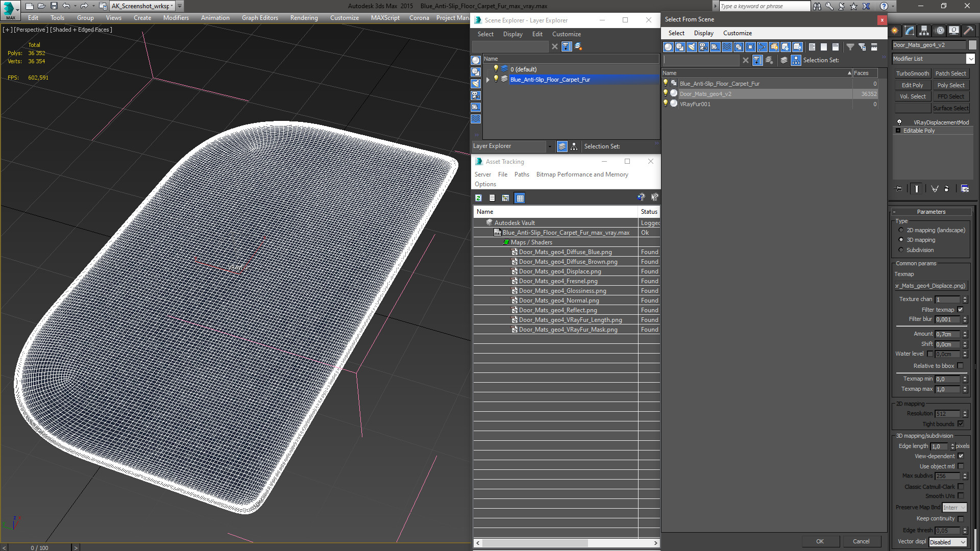Screen dimensions: 980x551
Task: Click Show End Result toggle icon
Action: (x=917, y=189)
